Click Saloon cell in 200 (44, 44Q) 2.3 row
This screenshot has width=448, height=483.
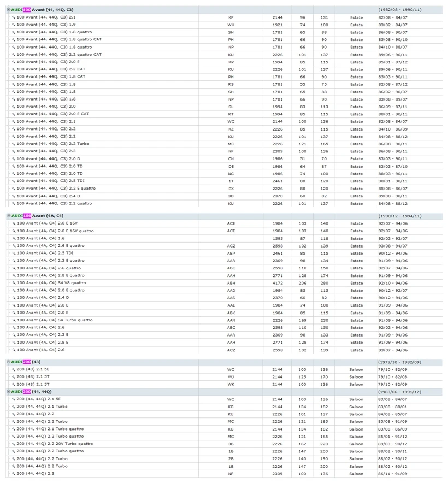(x=356, y=474)
